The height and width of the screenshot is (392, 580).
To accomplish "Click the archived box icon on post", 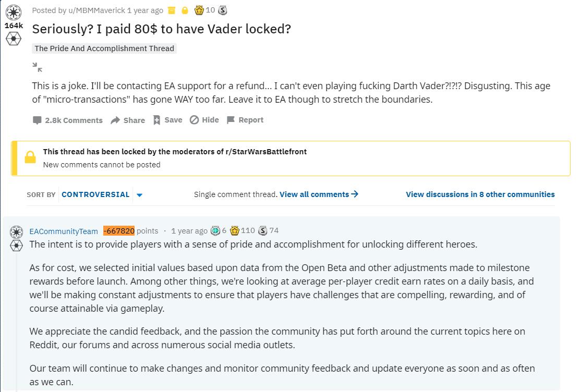I will [x=172, y=10].
